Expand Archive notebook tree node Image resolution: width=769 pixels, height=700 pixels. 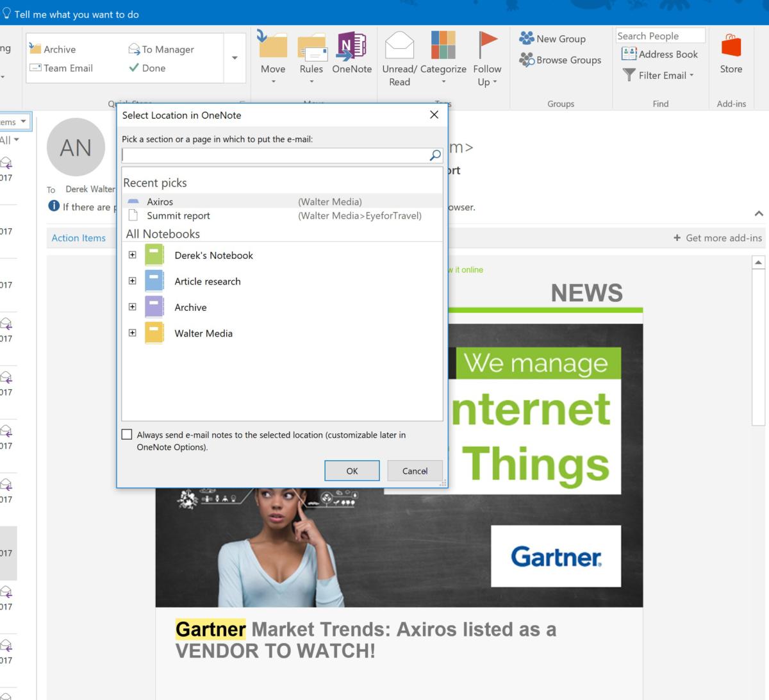click(x=132, y=306)
